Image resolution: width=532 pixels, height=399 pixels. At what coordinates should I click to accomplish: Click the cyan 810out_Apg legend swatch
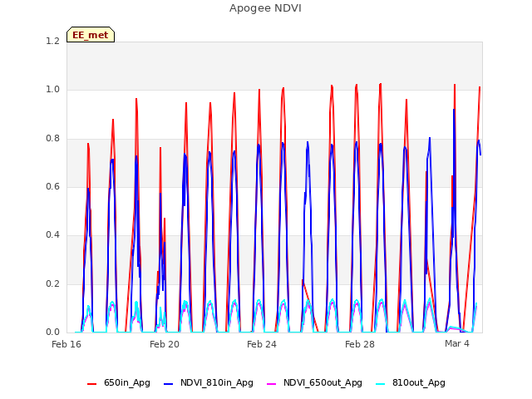(381, 384)
